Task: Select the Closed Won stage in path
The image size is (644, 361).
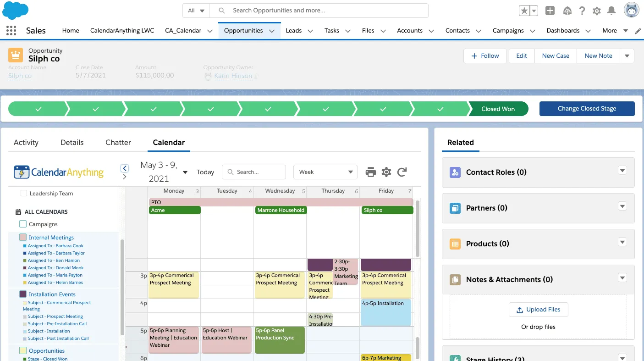Action: [498, 109]
